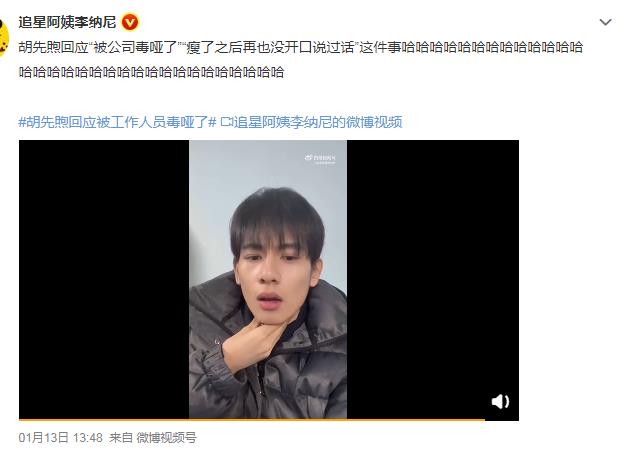The image size is (627, 462).
Task: Click the Weibo watermark logo inside the video
Action: point(320,159)
